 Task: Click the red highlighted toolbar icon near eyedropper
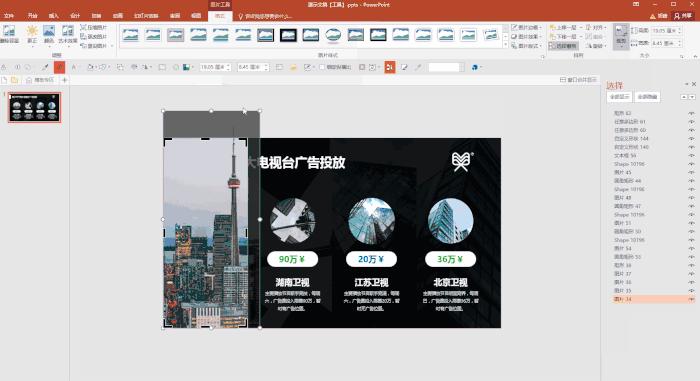click(x=59, y=67)
